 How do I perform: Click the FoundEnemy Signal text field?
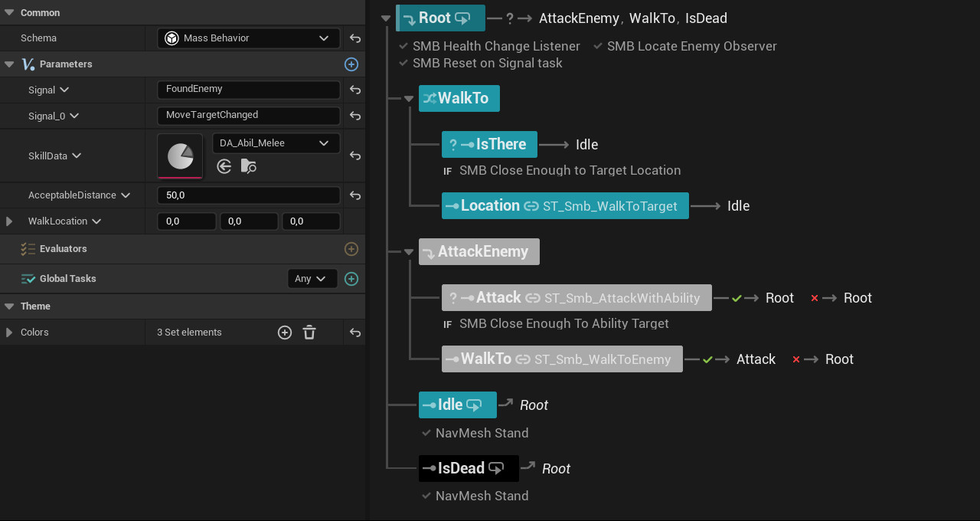pos(248,90)
